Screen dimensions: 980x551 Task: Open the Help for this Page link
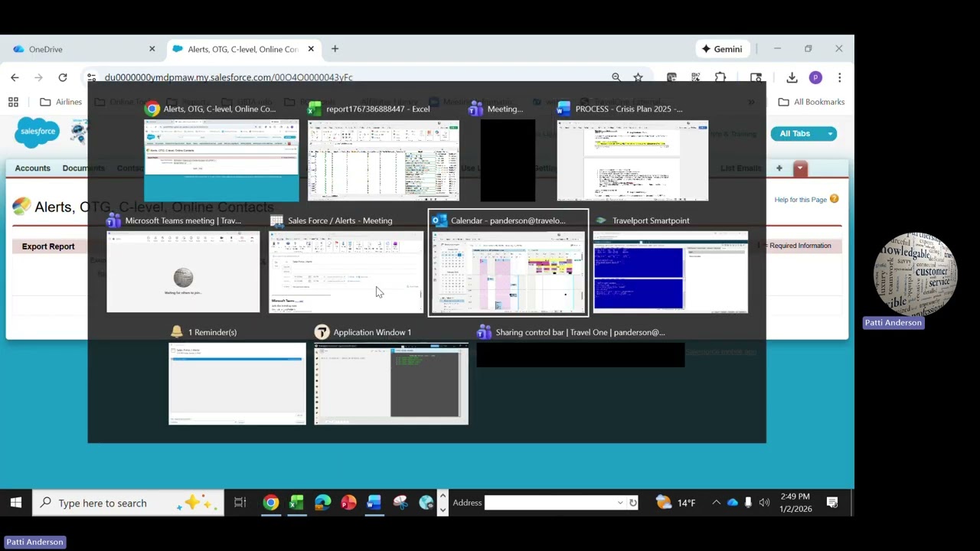(800, 200)
